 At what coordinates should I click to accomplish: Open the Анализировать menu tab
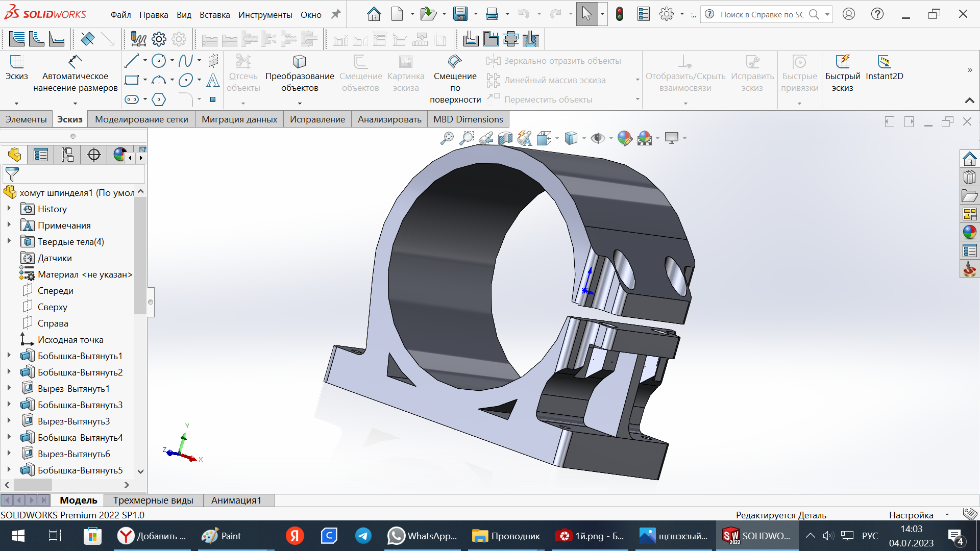pos(390,119)
